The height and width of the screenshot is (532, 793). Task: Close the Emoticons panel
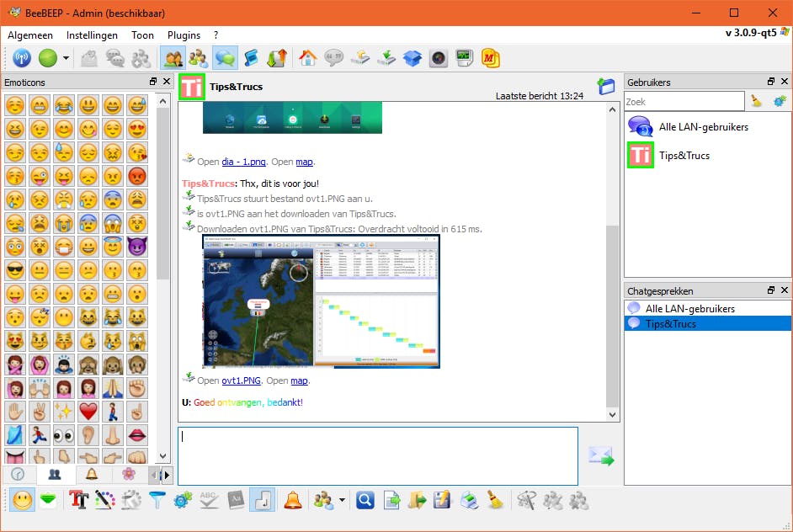point(167,82)
